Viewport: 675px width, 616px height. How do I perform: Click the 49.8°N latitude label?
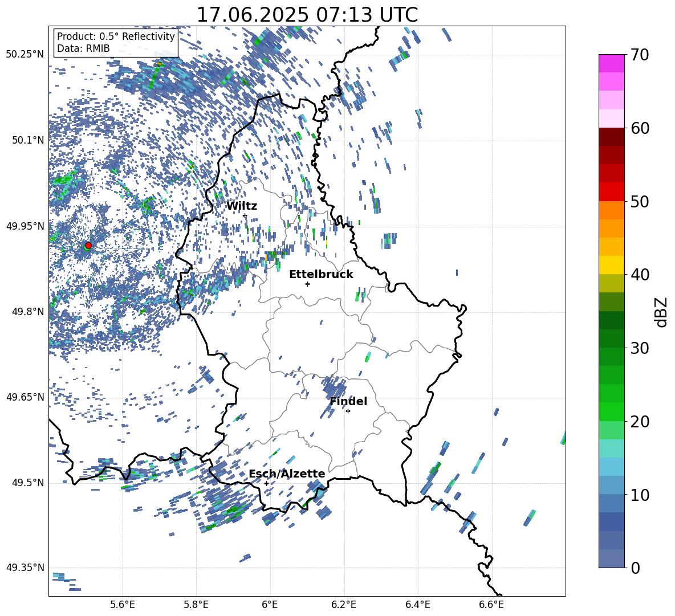click(x=28, y=312)
